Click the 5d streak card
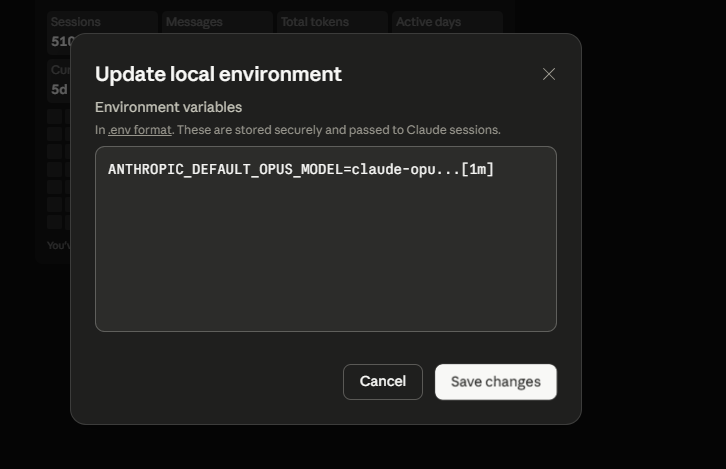Image resolution: width=726 pixels, height=469 pixels. click(x=59, y=81)
